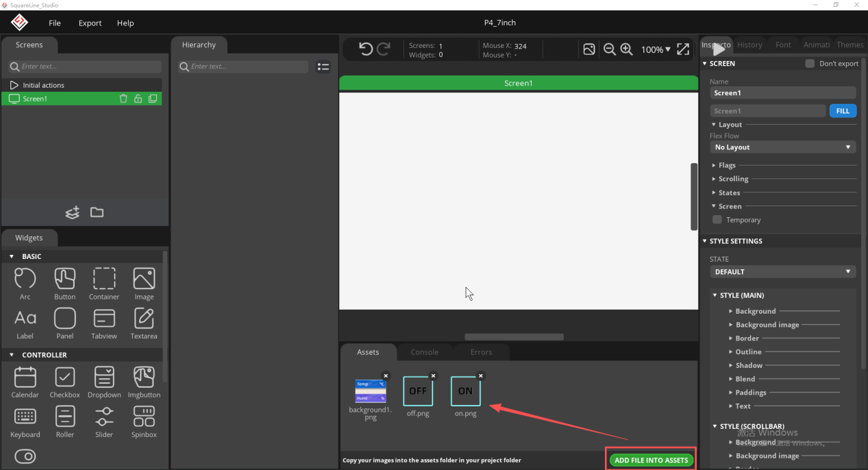Click the FILL button

point(843,111)
